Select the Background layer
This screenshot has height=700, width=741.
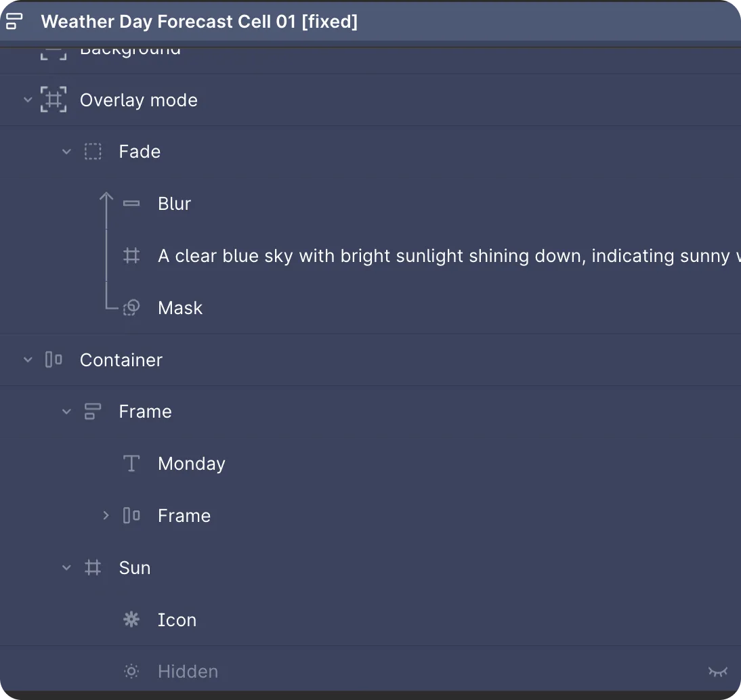[130, 49]
